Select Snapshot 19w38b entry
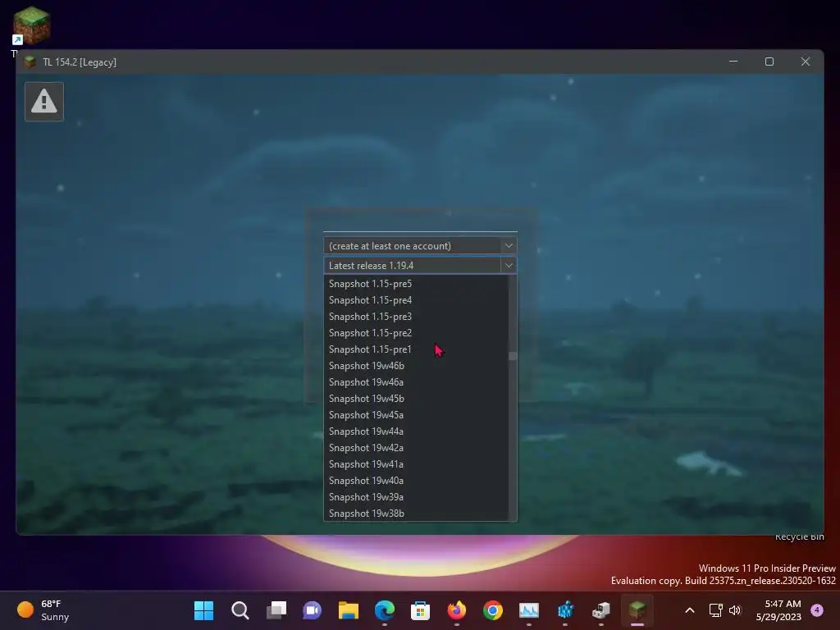The height and width of the screenshot is (630, 840). (416, 514)
